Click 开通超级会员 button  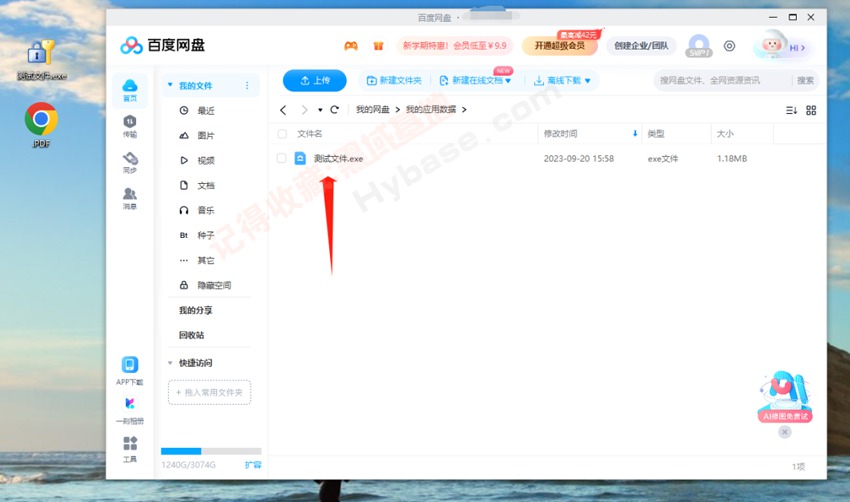(559, 46)
